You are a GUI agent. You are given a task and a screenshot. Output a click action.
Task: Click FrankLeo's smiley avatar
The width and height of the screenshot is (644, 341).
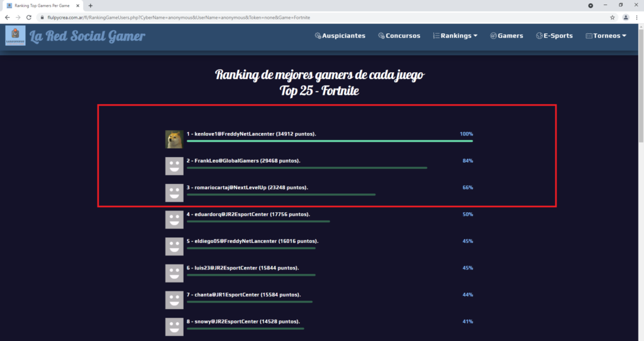click(174, 166)
